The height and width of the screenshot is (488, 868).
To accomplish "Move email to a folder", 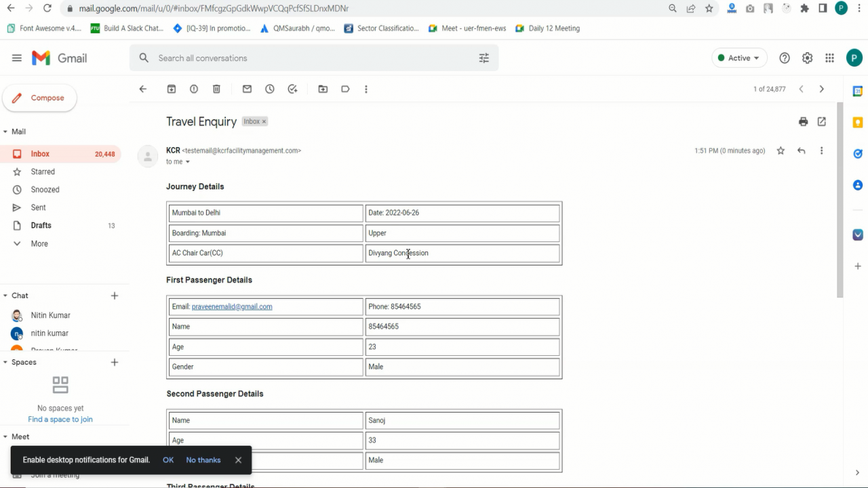I will pos(323,89).
